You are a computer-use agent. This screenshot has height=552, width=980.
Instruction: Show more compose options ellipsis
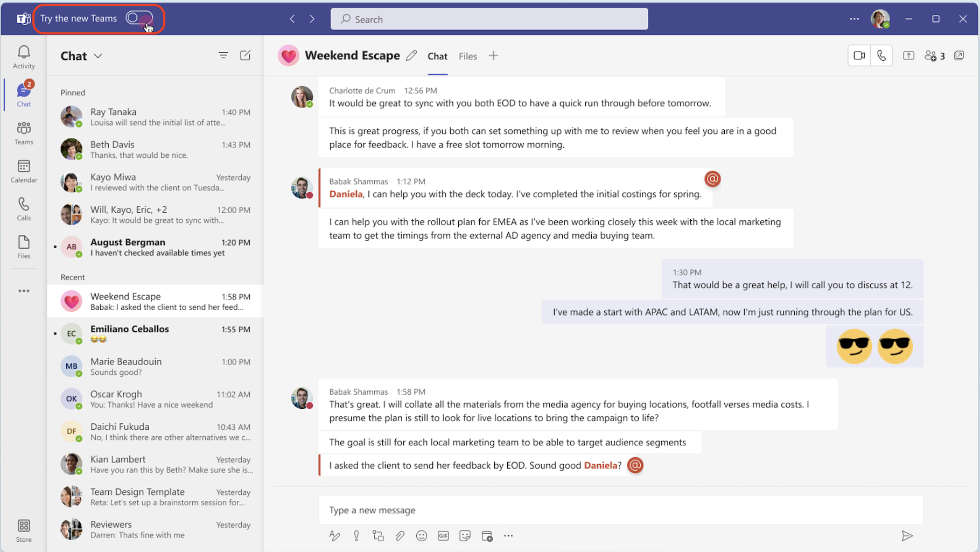pyautogui.click(x=508, y=536)
